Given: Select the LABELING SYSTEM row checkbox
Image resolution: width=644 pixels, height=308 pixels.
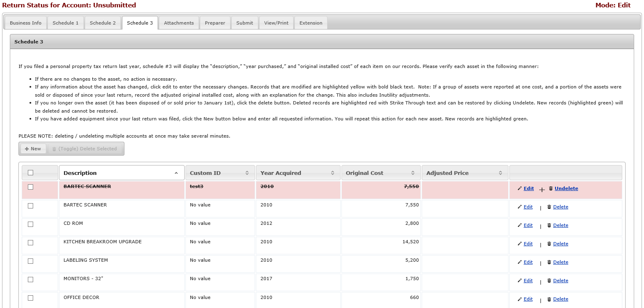Looking at the screenshot, I should pos(30,261).
